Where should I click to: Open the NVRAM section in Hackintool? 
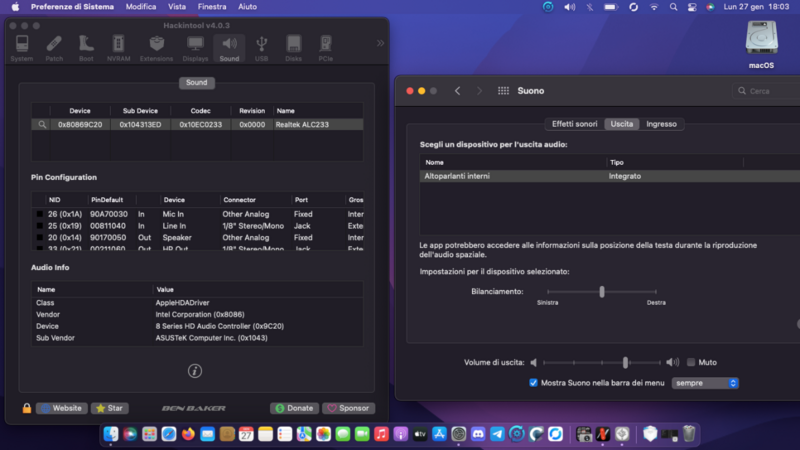click(118, 48)
